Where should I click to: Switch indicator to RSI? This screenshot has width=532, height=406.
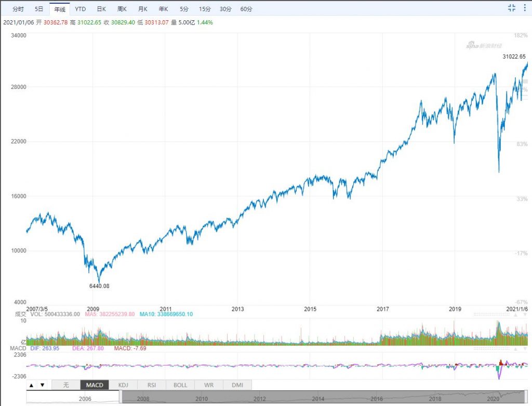point(152,385)
